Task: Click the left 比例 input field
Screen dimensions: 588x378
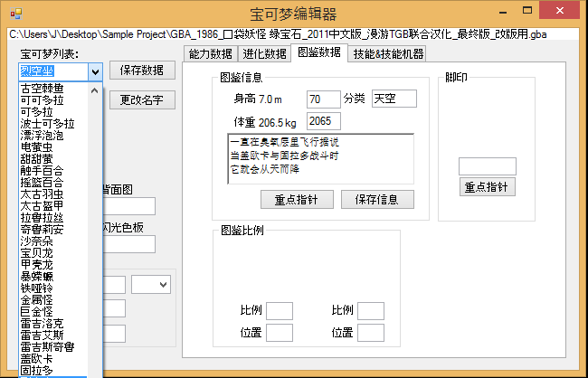Action: pos(280,311)
